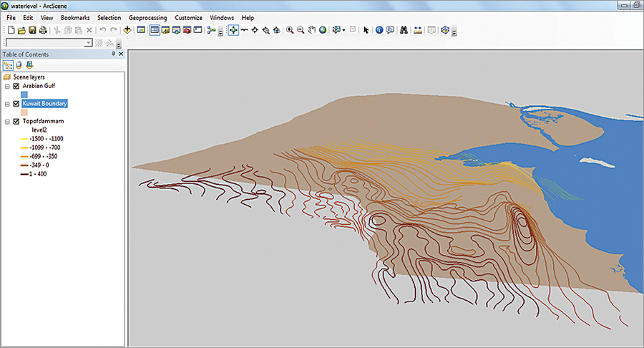This screenshot has width=644, height=348.
Task: Select the Navigate tool
Action: pyautogui.click(x=233, y=30)
